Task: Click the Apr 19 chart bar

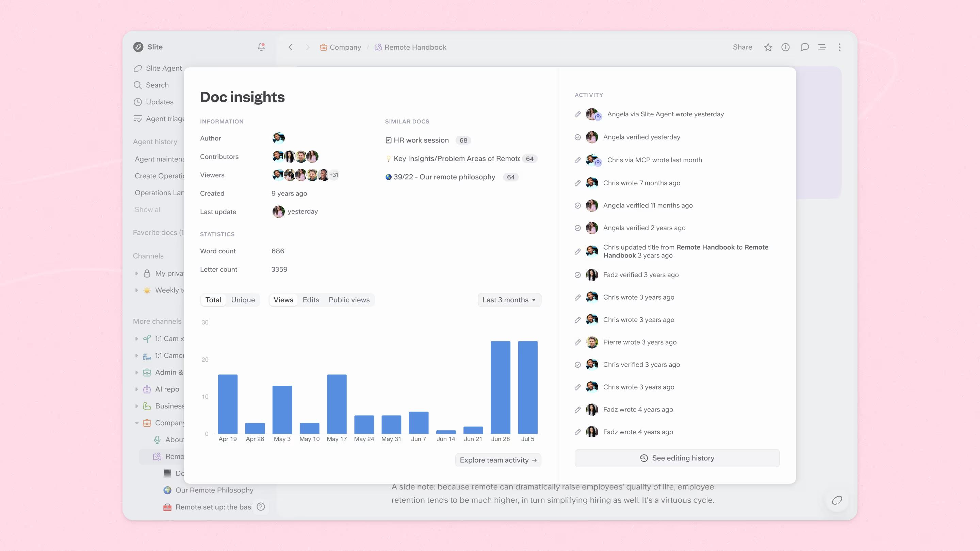Action: coord(228,404)
